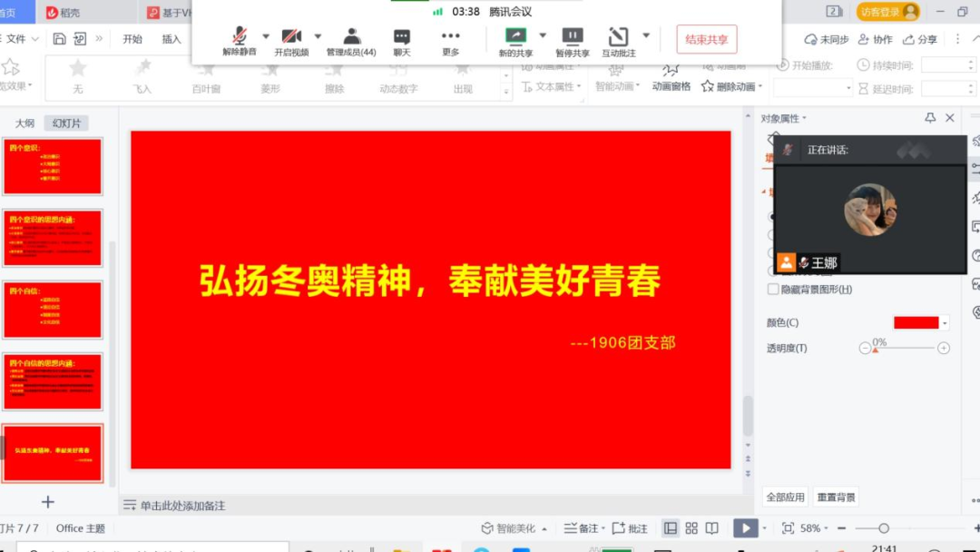Tick the 隐藏背景图形 checkbox
Viewport: 980px width, 552px height.
(x=773, y=290)
